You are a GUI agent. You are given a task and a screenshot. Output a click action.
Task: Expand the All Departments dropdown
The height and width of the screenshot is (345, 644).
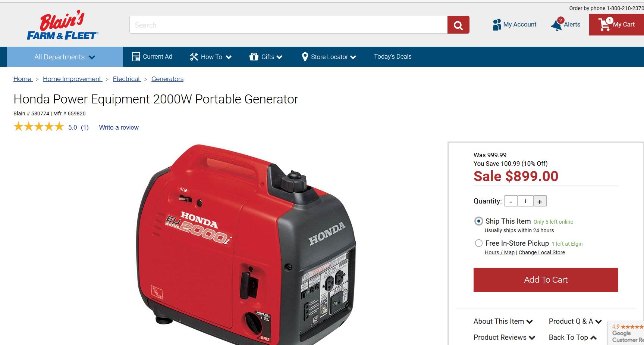(65, 57)
